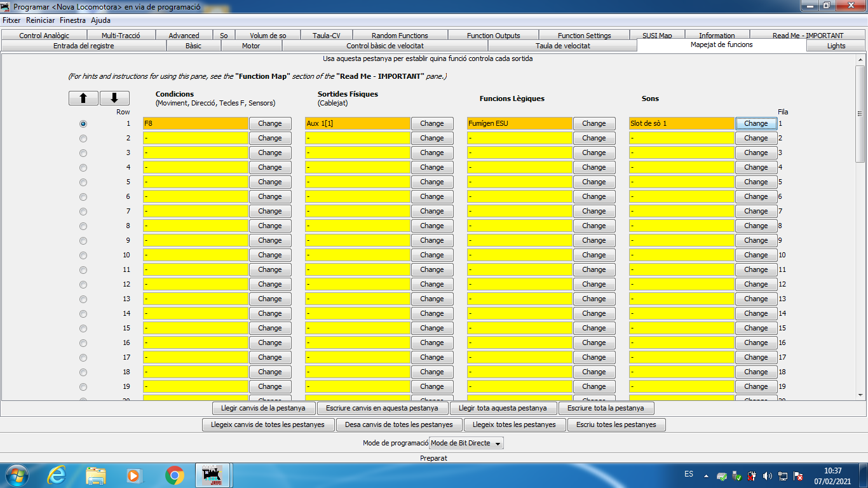
Task: Select the row 2 radio button
Action: tap(83, 139)
